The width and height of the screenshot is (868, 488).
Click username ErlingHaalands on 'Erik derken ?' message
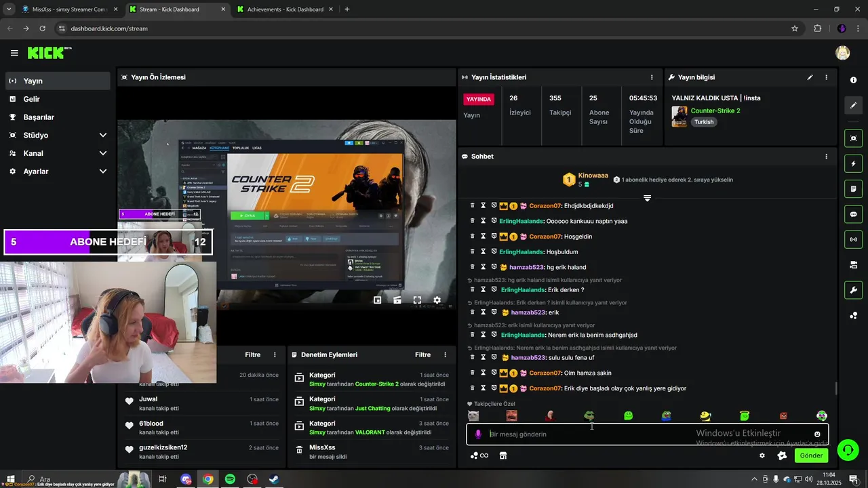523,290
